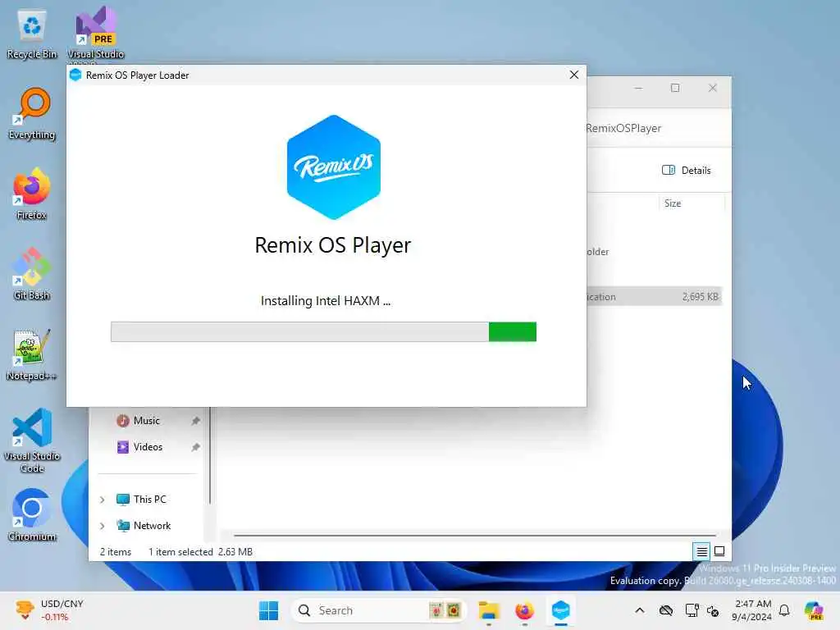Maximize the File Explorer window
Viewport: 840px width, 630px height.
pos(675,88)
